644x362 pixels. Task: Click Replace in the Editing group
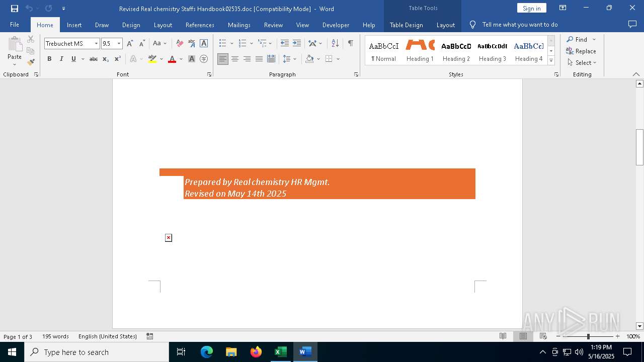pos(581,51)
